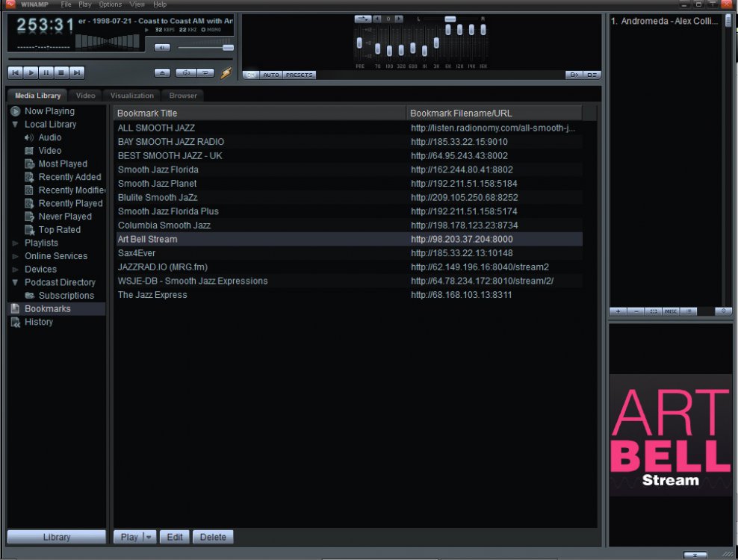Image resolution: width=738 pixels, height=560 pixels.
Task: Click the balance slider handle between L and R
Action: point(450,19)
